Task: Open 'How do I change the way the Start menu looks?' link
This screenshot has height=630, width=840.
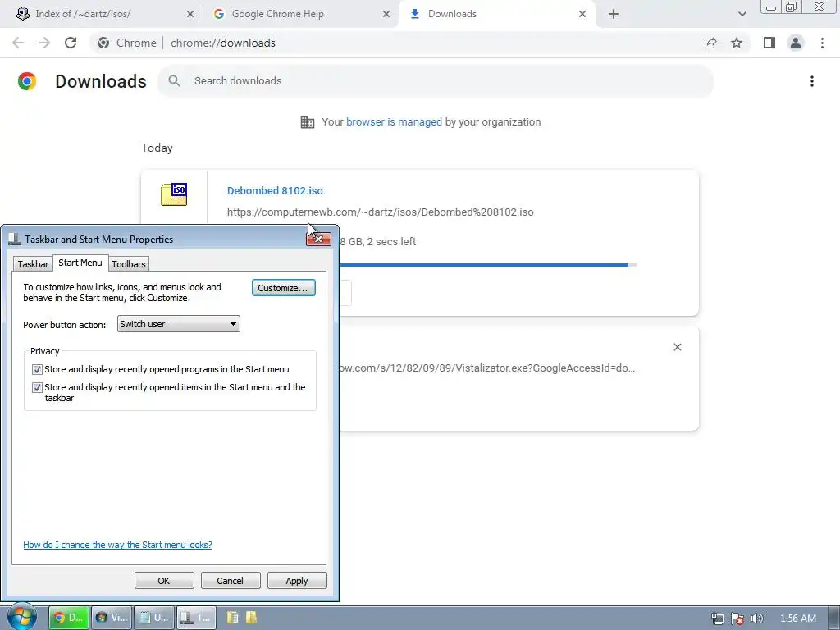Action: (118, 545)
